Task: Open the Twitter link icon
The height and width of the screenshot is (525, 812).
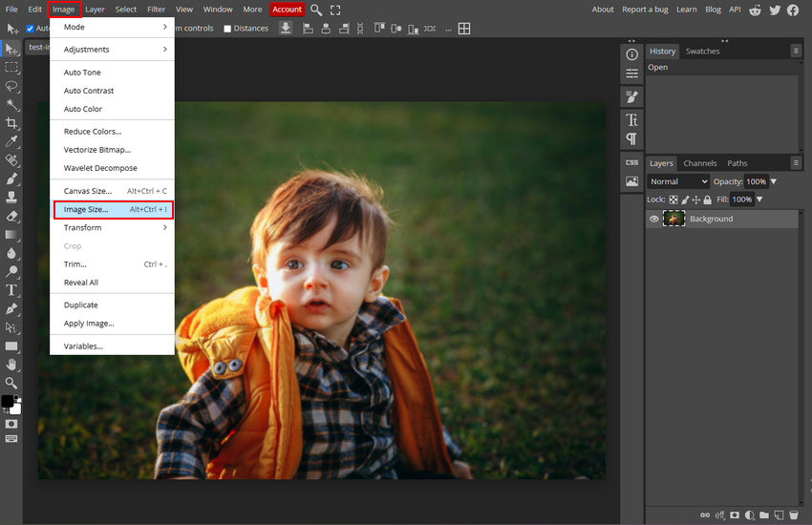Action: pos(775,10)
